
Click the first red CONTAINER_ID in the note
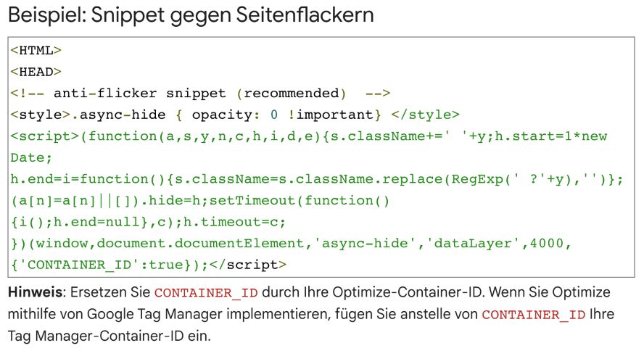(x=206, y=293)
